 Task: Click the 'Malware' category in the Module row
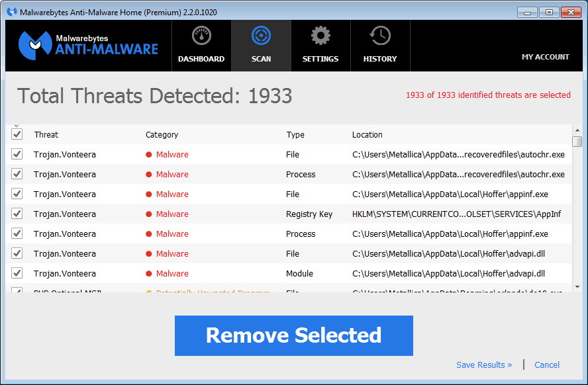(x=172, y=274)
